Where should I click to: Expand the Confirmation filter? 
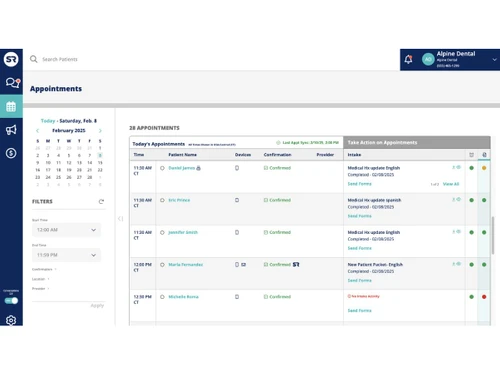[44, 269]
